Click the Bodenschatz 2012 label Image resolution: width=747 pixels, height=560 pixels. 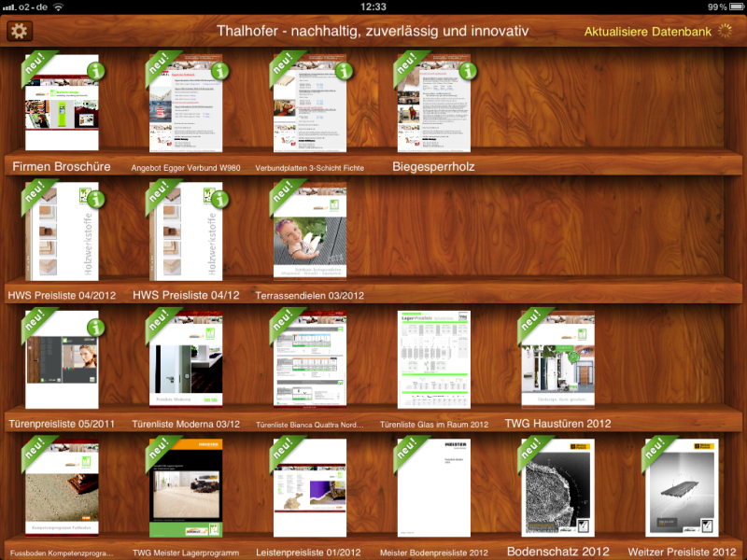557,552
